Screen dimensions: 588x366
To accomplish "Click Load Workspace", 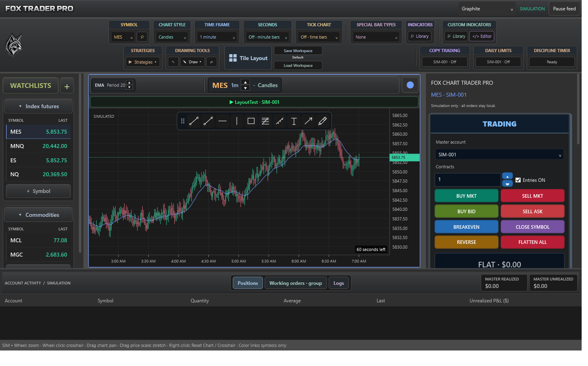I will [298, 66].
